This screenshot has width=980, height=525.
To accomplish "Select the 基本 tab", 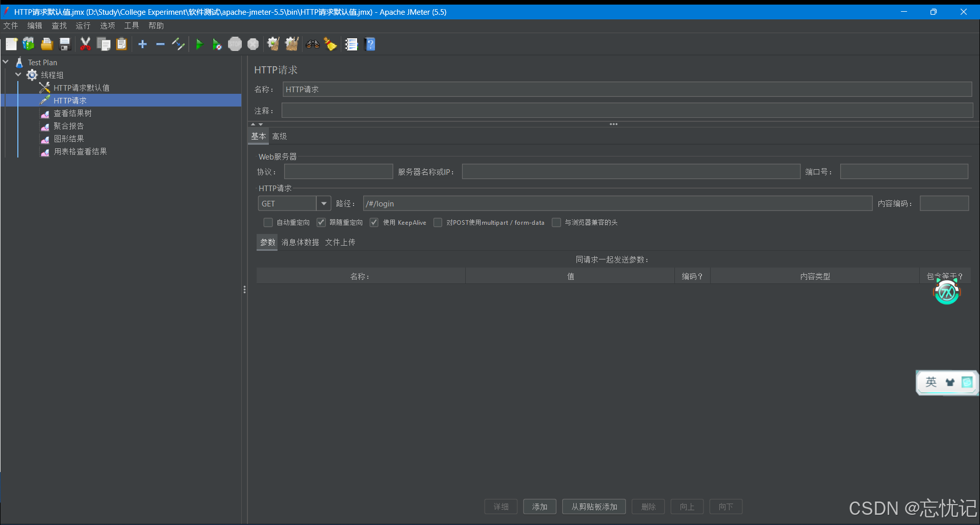I will (259, 136).
